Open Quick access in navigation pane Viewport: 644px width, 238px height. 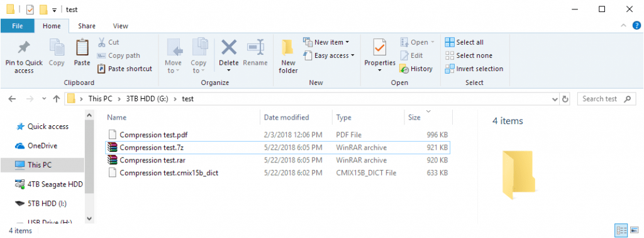pyautogui.click(x=42, y=127)
